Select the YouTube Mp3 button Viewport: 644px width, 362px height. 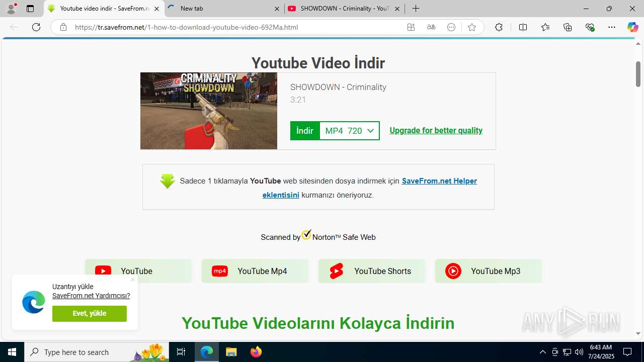tap(489, 271)
